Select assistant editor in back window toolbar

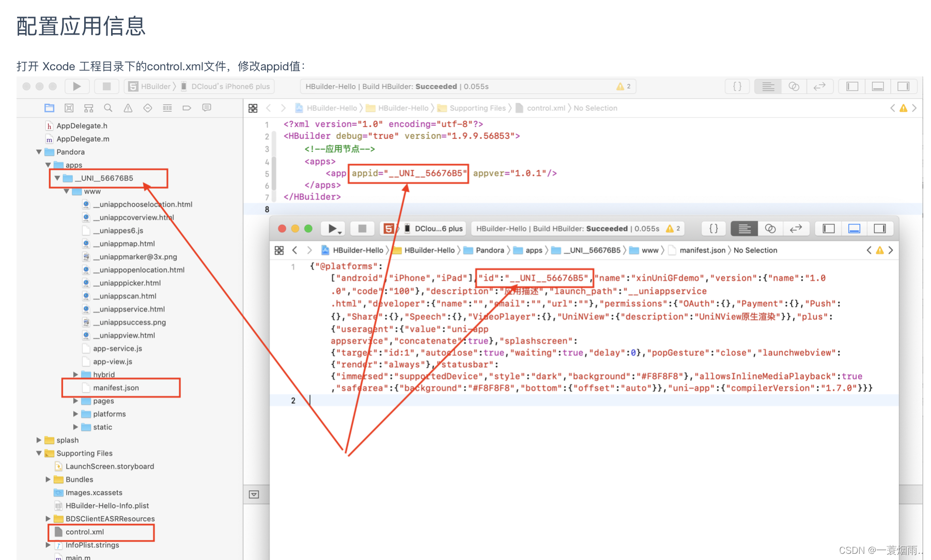coord(794,86)
